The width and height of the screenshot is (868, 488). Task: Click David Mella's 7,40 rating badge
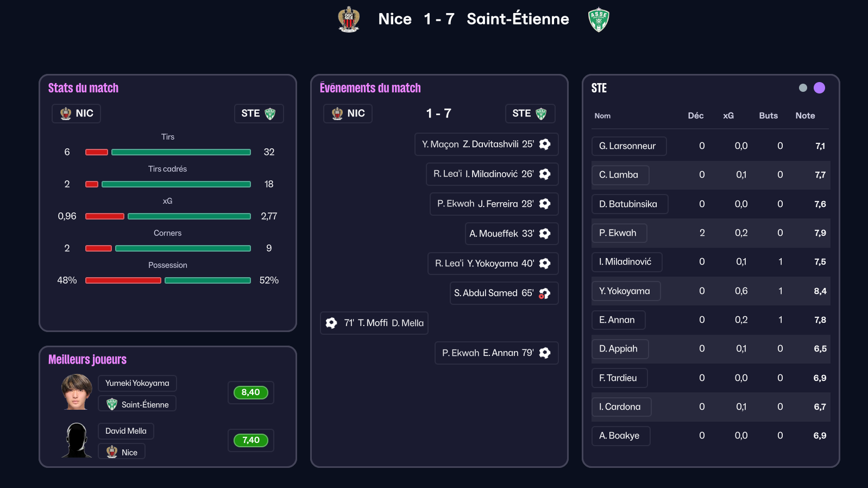coord(250,440)
